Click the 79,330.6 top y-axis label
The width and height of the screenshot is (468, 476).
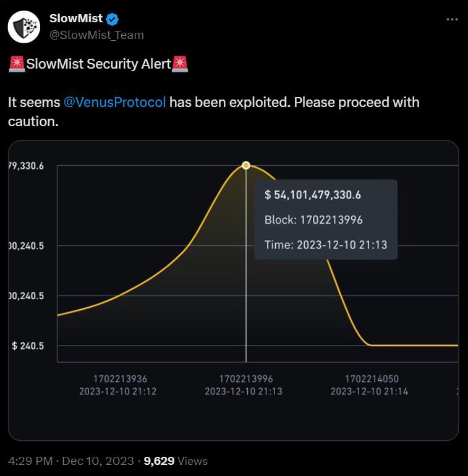(x=26, y=166)
